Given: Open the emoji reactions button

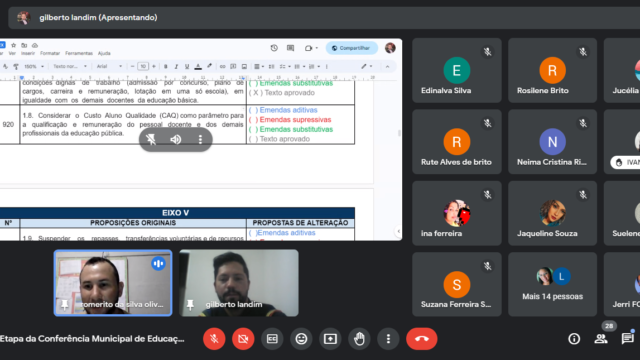Looking at the screenshot, I should click(301, 339).
